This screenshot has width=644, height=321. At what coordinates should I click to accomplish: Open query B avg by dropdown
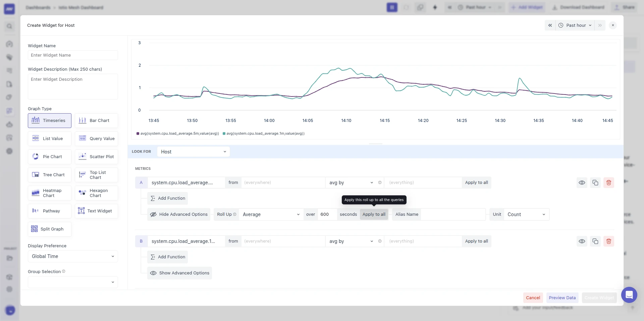pos(351,241)
